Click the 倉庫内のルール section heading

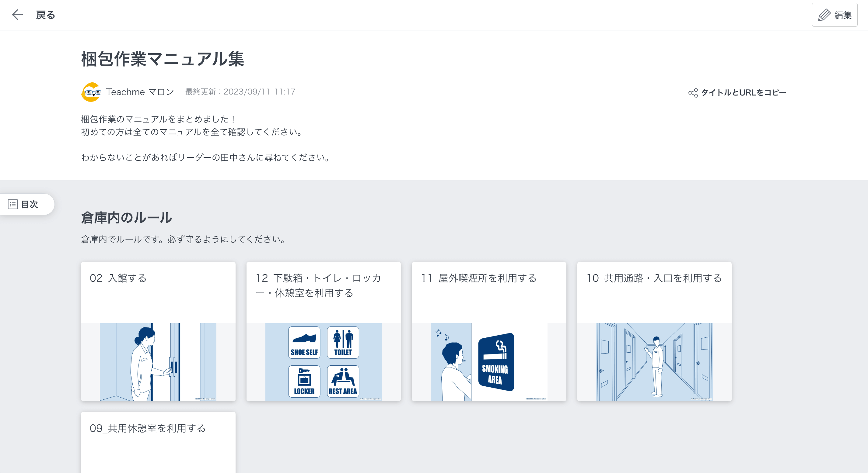click(x=126, y=218)
